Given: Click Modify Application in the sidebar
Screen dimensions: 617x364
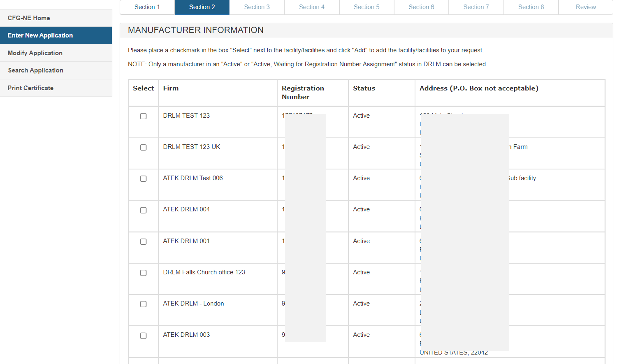Looking at the screenshot, I should pyautogui.click(x=35, y=53).
